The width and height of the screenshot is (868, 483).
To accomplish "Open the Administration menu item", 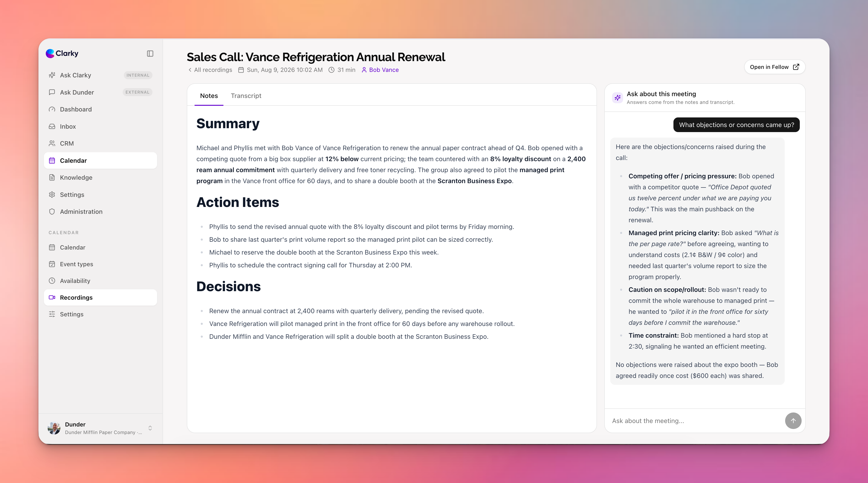I will [100, 211].
